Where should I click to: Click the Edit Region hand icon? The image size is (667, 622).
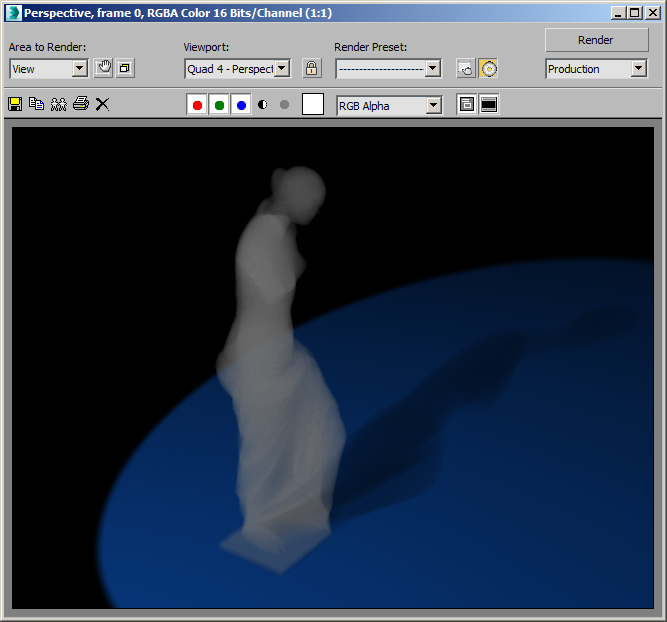(103, 68)
